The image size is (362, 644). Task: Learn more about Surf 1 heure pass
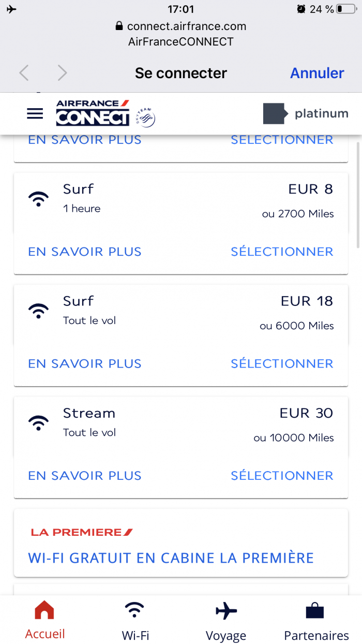[85, 252]
